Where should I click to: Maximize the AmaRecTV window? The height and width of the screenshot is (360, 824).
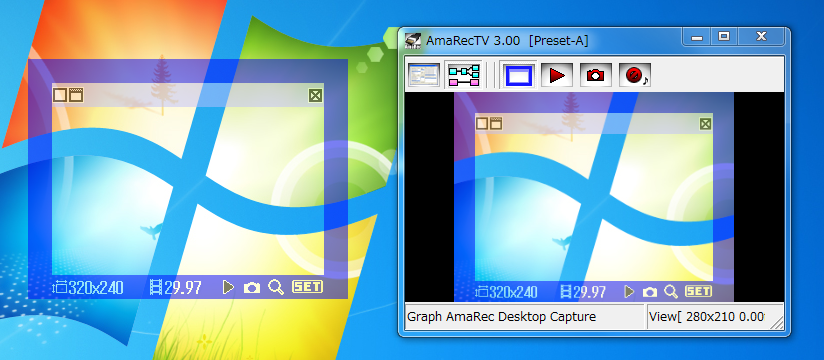(724, 36)
